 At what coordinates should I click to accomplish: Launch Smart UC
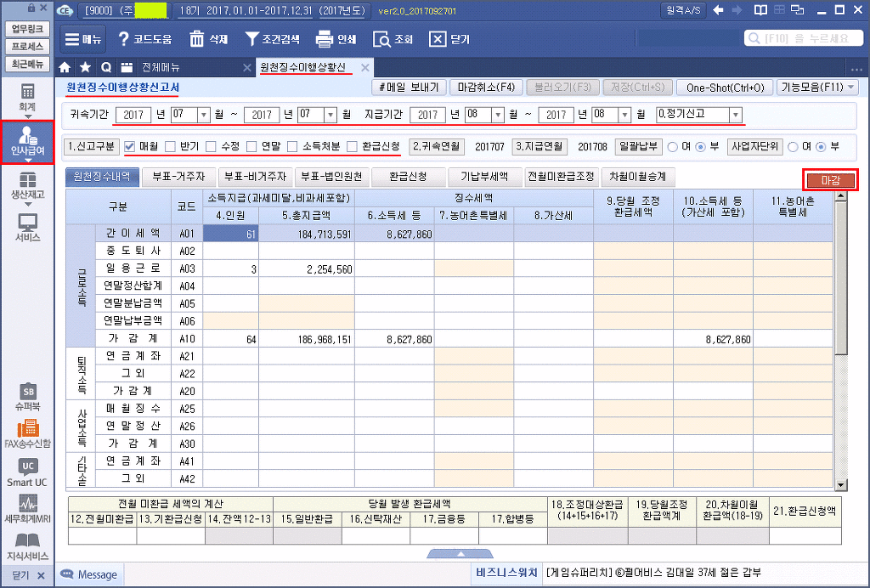27,472
